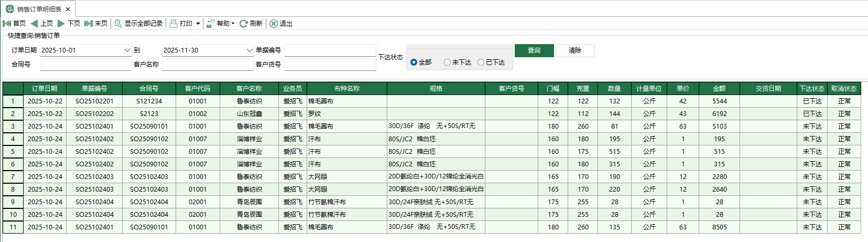This screenshot has height=242, width=868.
Task: Click 已下达 status in row 1
Action: [x=812, y=101]
